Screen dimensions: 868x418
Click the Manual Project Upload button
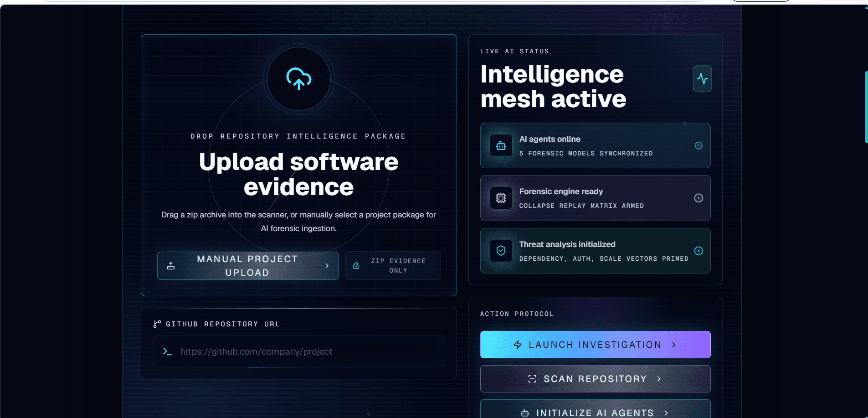pyautogui.click(x=248, y=266)
